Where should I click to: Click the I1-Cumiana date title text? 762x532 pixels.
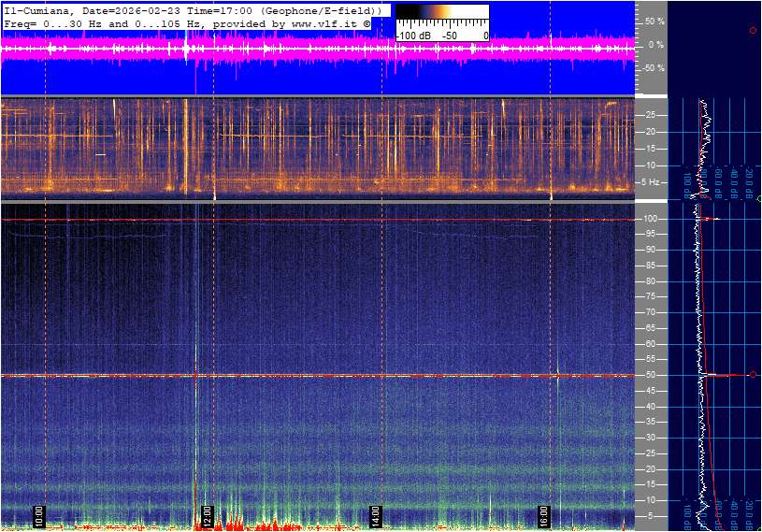click(93, 9)
